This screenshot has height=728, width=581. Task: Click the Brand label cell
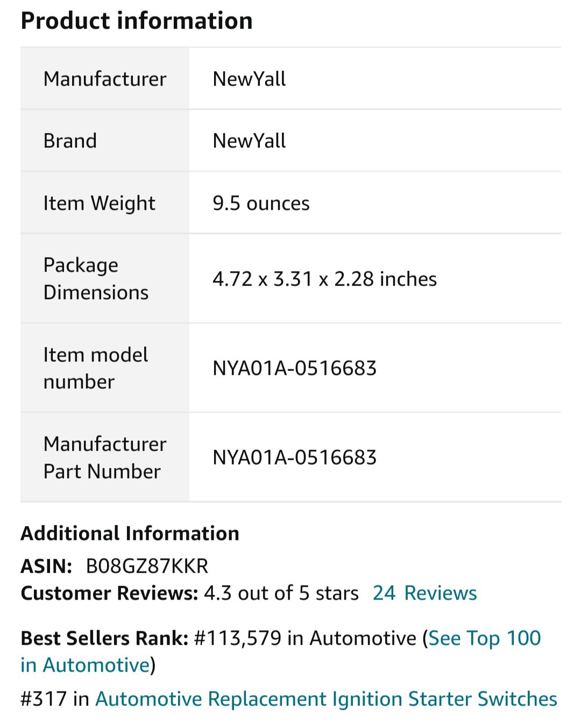point(105,141)
